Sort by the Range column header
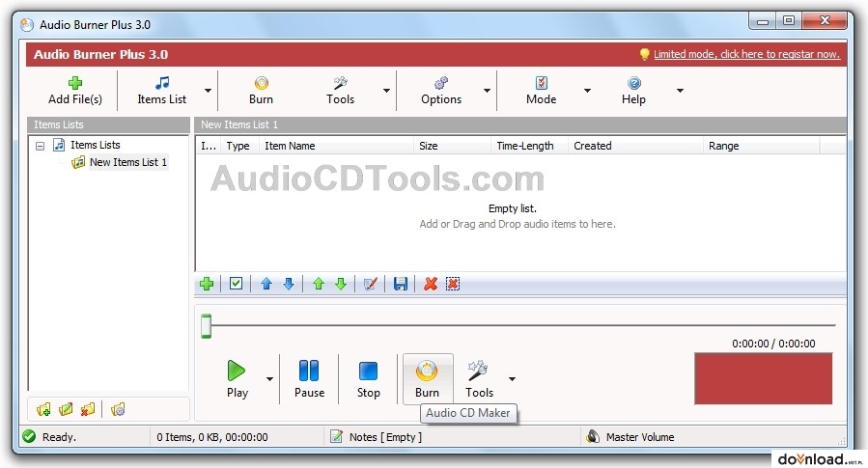The height and width of the screenshot is (468, 868). [761, 146]
